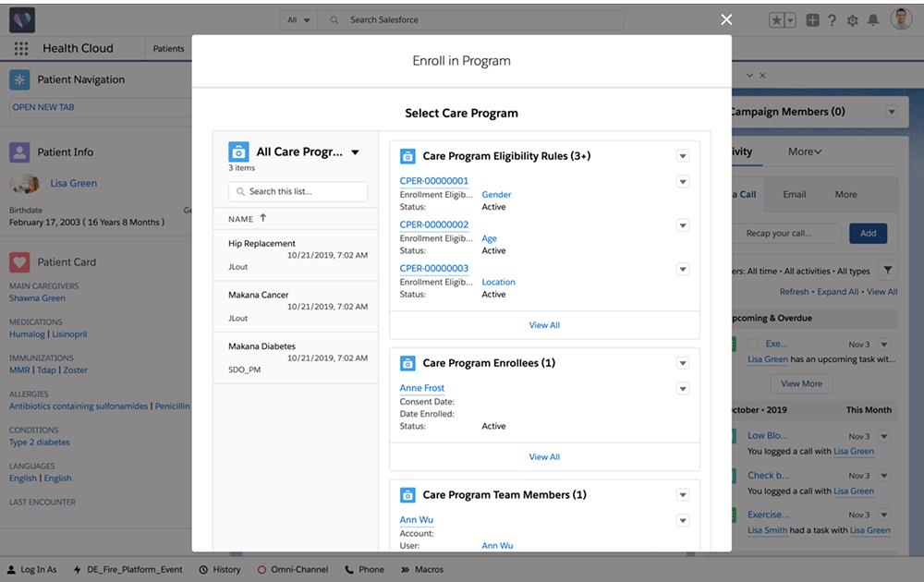Open the Type 2 diabetes condition link

(40, 443)
